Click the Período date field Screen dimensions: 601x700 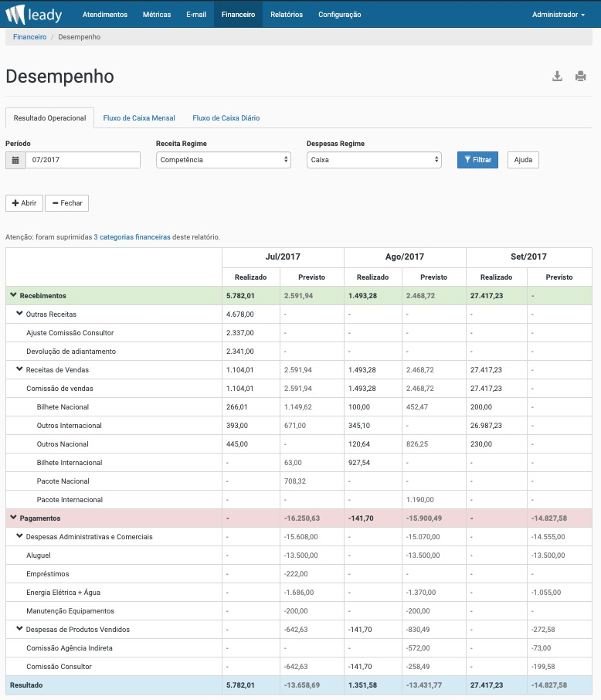[83, 160]
